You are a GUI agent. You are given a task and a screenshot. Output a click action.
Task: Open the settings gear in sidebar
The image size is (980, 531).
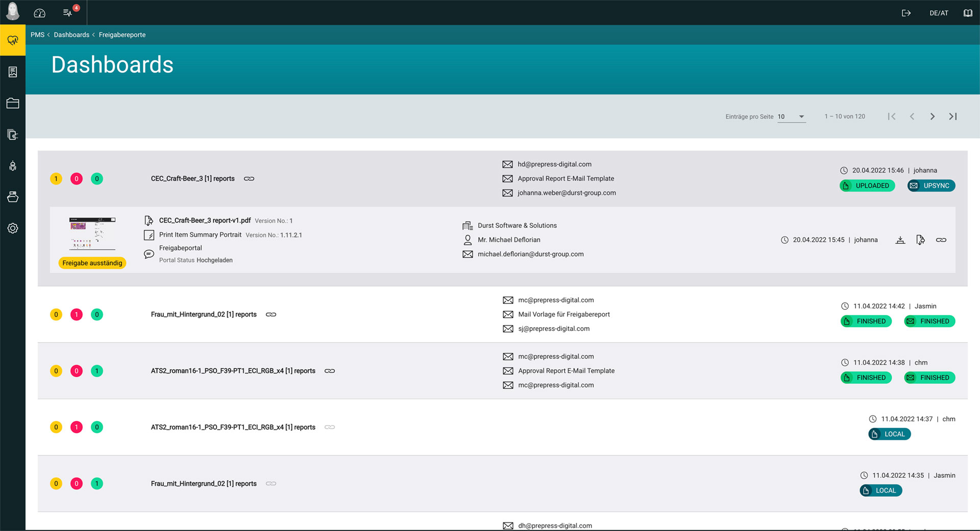point(13,228)
